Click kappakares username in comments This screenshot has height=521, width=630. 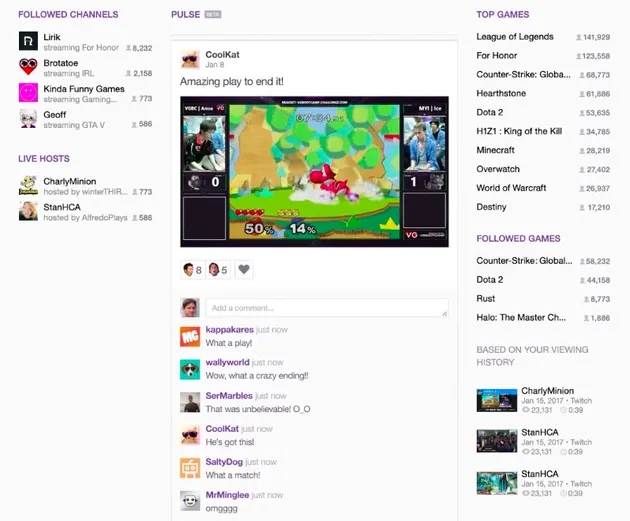(229, 329)
